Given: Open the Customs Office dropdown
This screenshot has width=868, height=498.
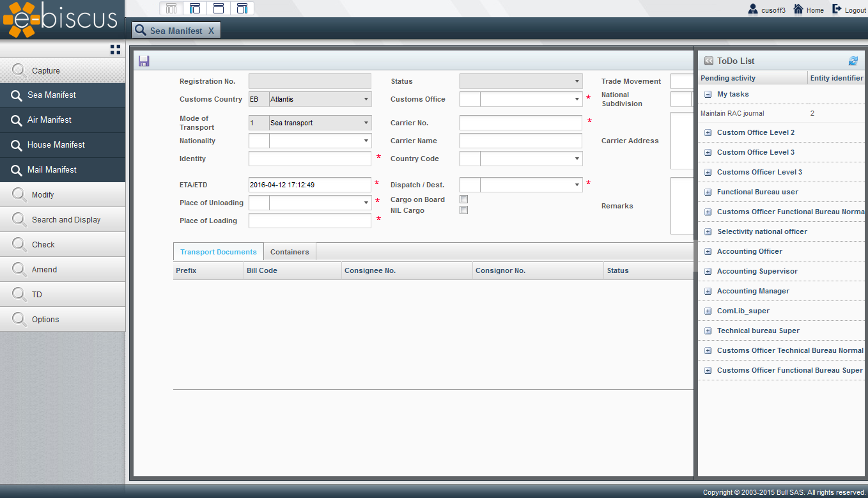Looking at the screenshot, I should [577, 100].
